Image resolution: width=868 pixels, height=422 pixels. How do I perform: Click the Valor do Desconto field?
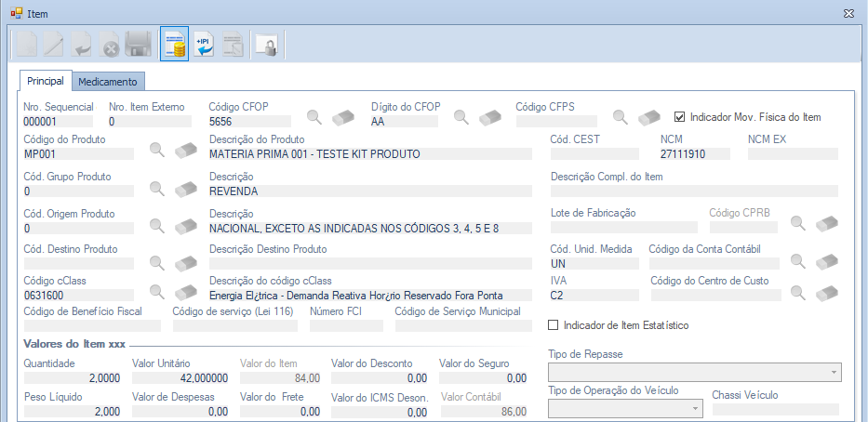pos(380,378)
